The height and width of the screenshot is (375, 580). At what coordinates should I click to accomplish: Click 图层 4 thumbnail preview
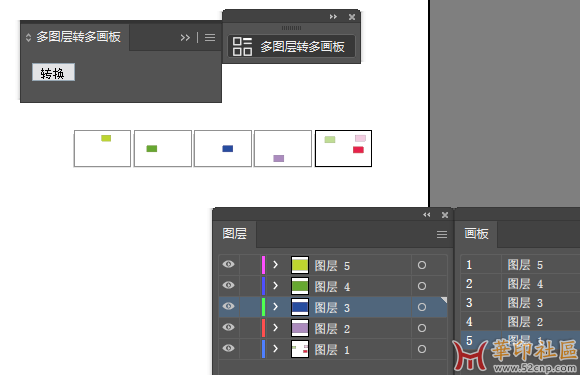coord(300,286)
